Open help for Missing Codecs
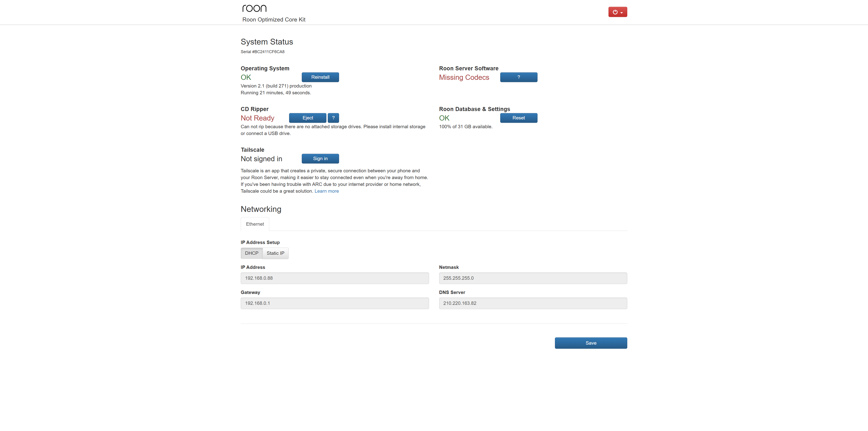This screenshot has width=868, height=431. (519, 77)
